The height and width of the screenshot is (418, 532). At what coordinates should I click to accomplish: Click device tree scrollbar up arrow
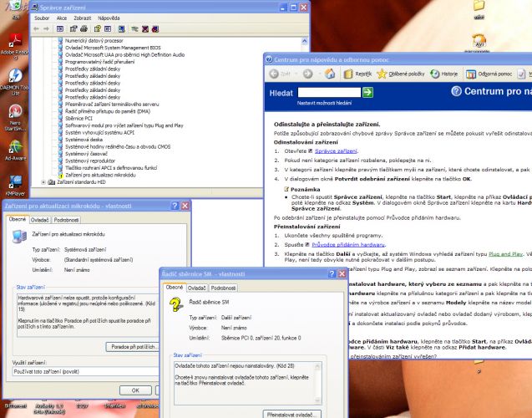pyautogui.click(x=304, y=41)
